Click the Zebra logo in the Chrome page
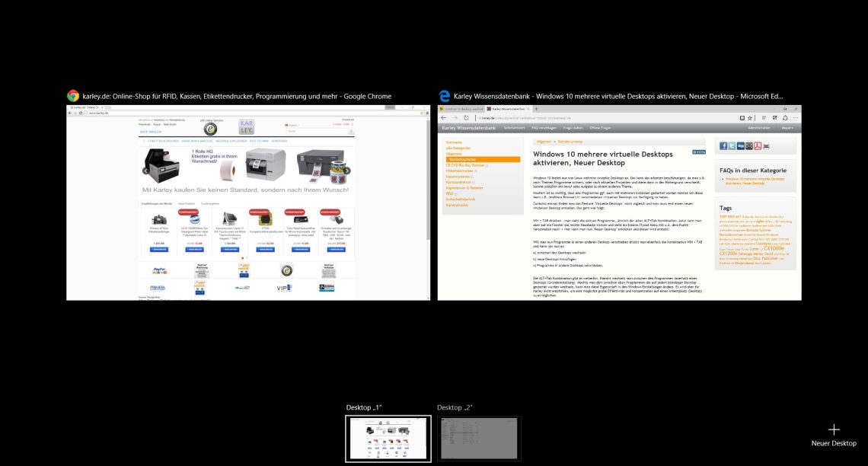The width and height of the screenshot is (868, 466). click(x=327, y=288)
